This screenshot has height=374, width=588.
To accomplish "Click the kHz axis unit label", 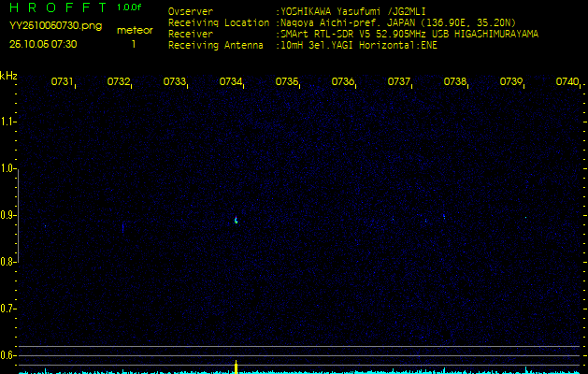I will [8, 76].
